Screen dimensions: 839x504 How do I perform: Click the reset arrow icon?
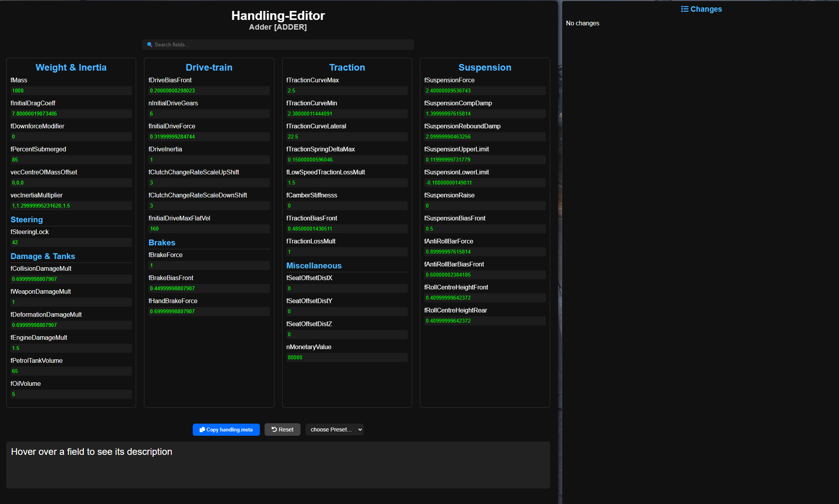274,429
